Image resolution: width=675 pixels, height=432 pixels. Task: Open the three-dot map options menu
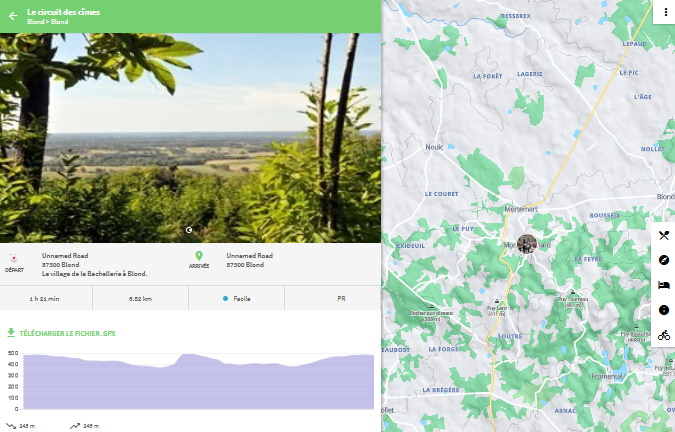[666, 12]
